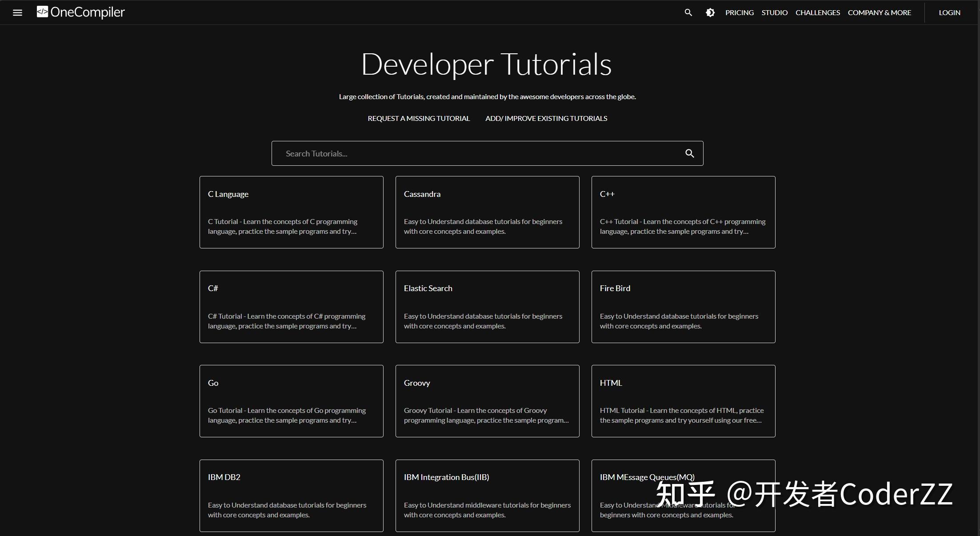Click the search icon inside tutorials box
The image size is (980, 536).
689,153
